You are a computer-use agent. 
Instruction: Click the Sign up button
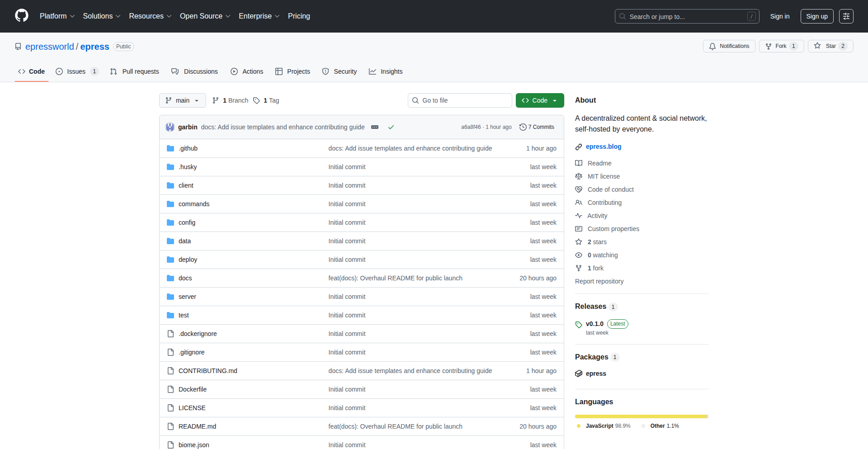click(x=817, y=16)
